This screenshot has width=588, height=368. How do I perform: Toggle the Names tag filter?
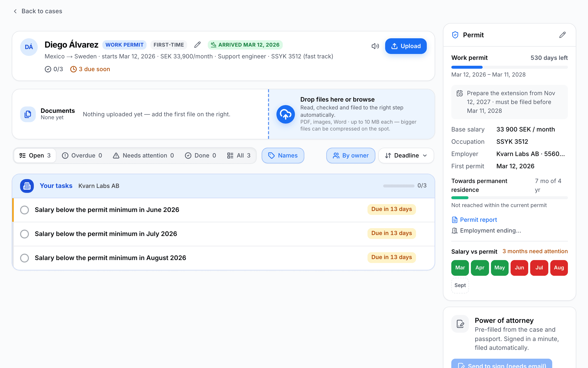coord(283,156)
